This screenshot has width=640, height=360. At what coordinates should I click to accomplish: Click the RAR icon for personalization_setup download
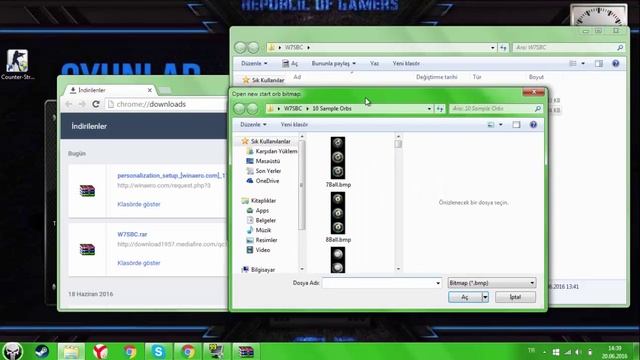[87, 190]
